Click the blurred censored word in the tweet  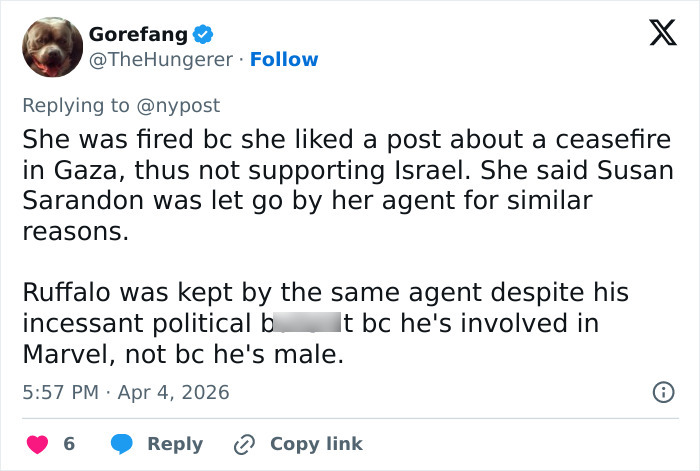tap(301, 322)
